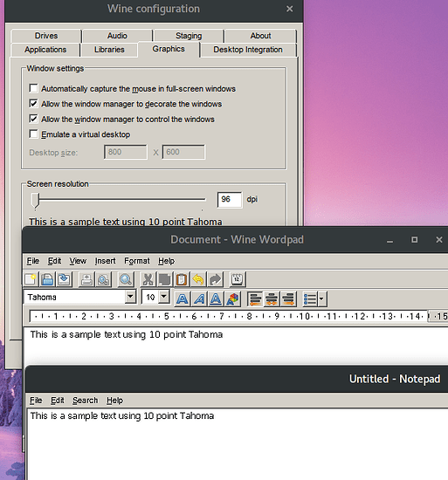Viewport: 448px width, 480px height.
Task: Click the screen resolution slider thumb
Action: (x=36, y=201)
